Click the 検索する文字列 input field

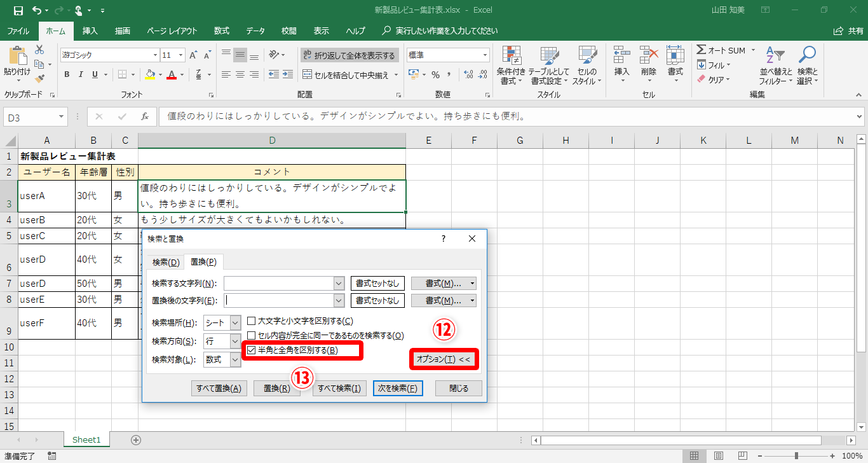[x=278, y=283]
